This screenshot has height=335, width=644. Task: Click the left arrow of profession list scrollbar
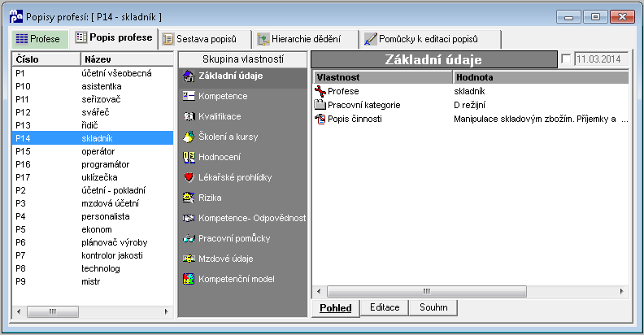(x=19, y=311)
